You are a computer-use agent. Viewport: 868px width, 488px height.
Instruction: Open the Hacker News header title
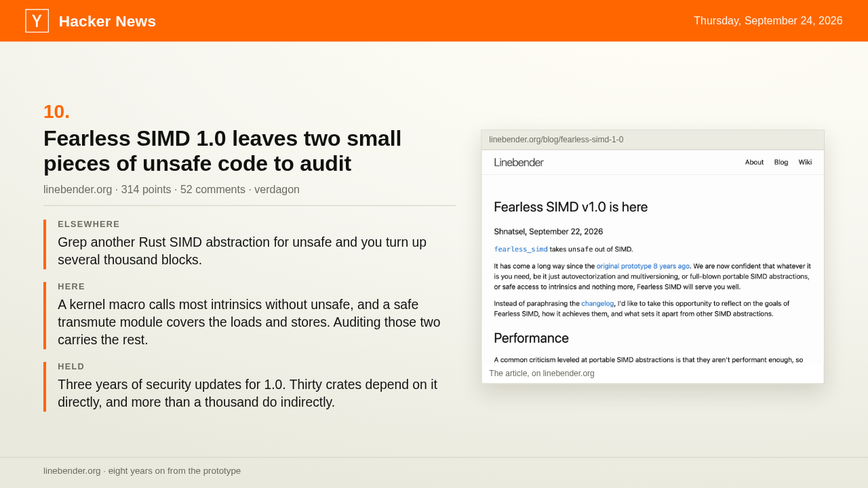pyautogui.click(x=107, y=21)
